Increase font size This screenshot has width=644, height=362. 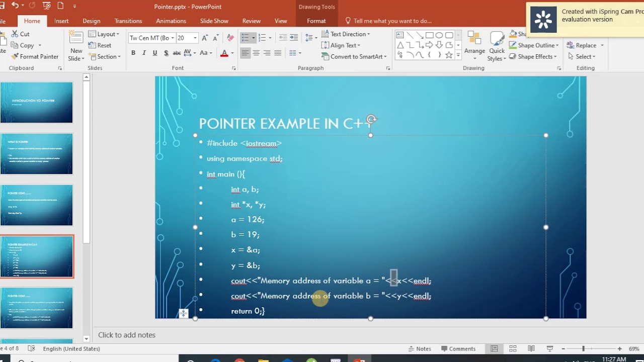(x=205, y=38)
